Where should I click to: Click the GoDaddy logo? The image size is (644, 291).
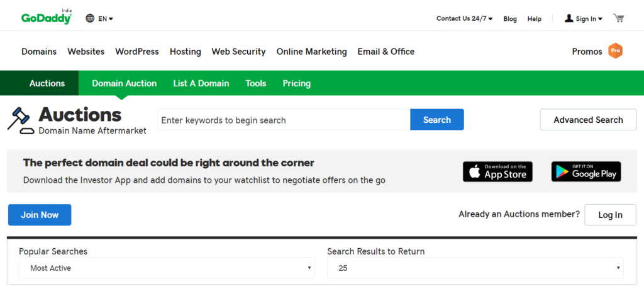47,17
